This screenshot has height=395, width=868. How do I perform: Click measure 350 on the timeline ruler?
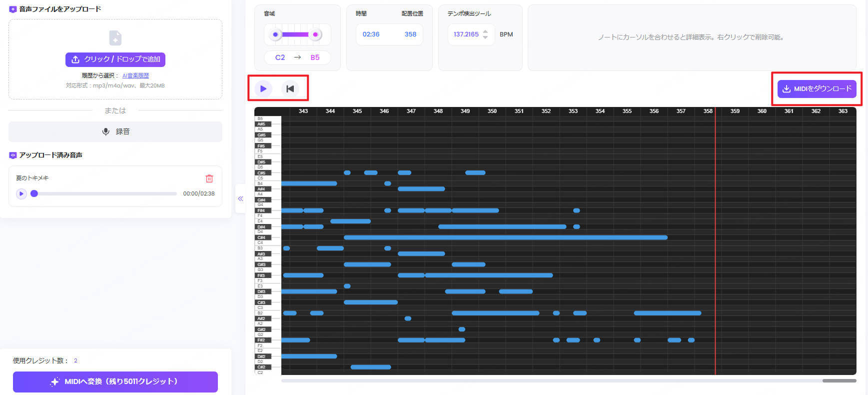(492, 111)
